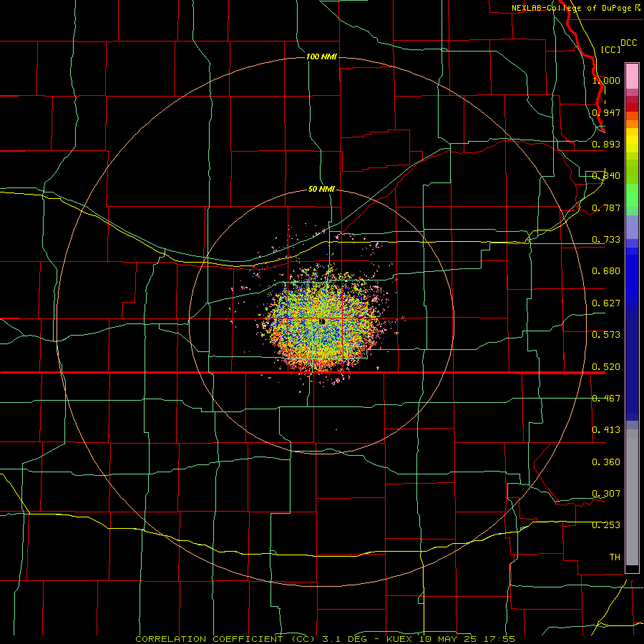Image resolution: width=644 pixels, height=644 pixels.
Task: Click the 1.000 color scale value
Action: [606, 80]
